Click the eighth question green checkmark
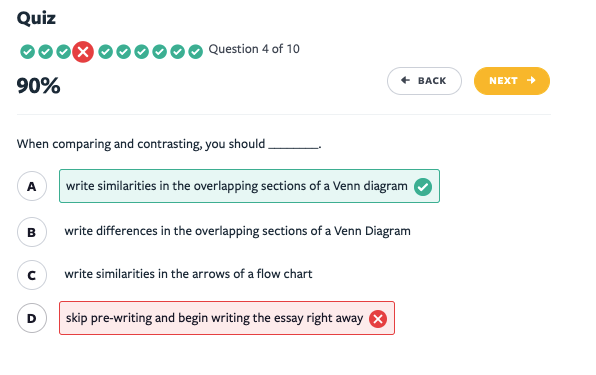 tap(160, 52)
